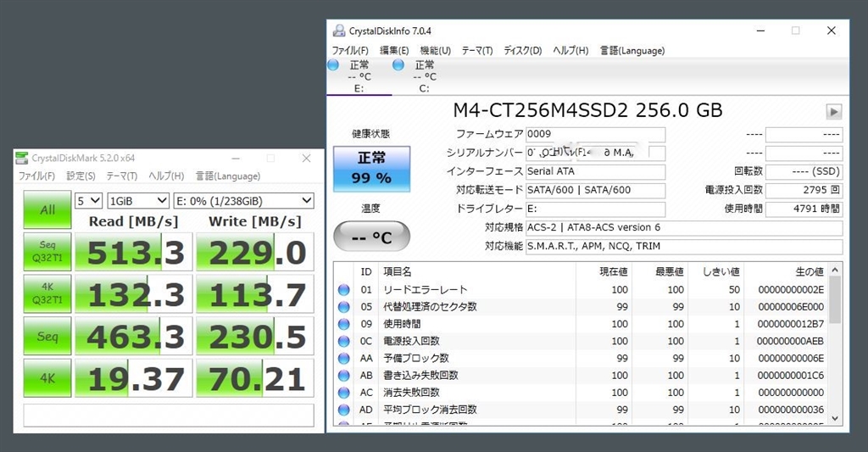Viewport: 868px width, 452px height.
Task: Run the plain Seq benchmark
Action: tap(47, 336)
